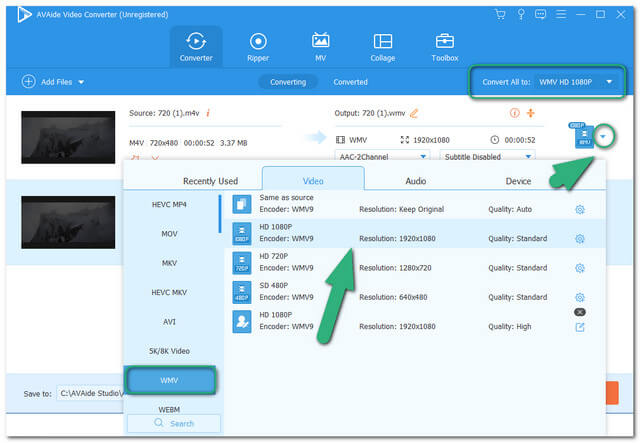640x443 pixels.
Task: Click the Add Files button label
Action: click(x=56, y=82)
